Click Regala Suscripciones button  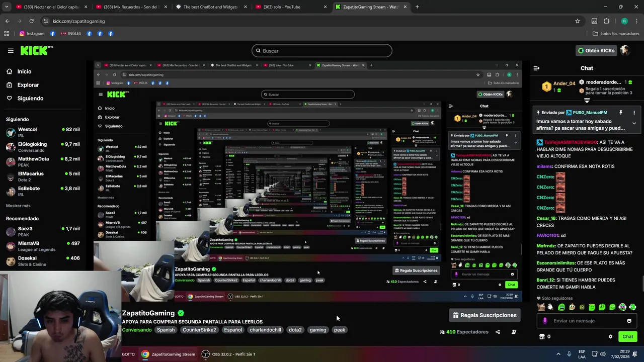pos(485,315)
